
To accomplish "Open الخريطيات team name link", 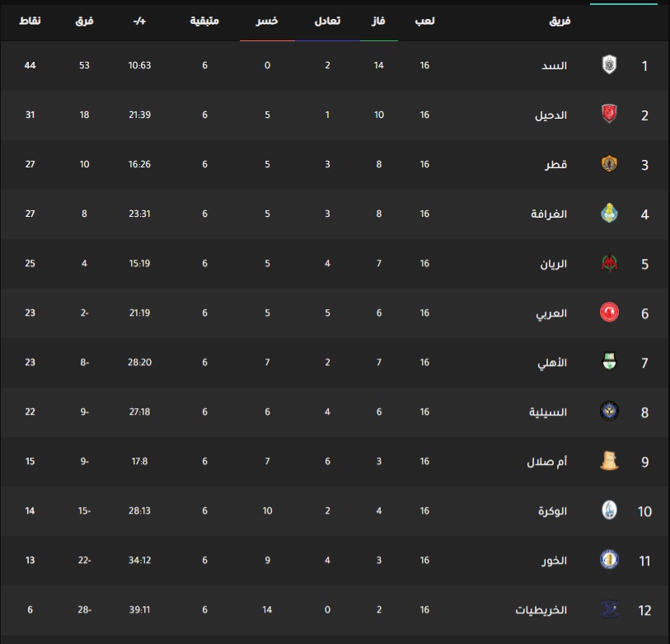I will (541, 610).
